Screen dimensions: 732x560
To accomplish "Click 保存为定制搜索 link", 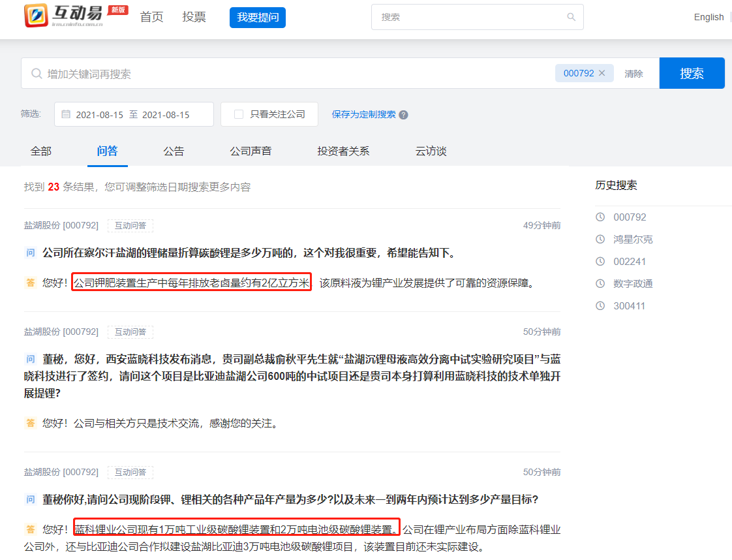I will coord(363,114).
